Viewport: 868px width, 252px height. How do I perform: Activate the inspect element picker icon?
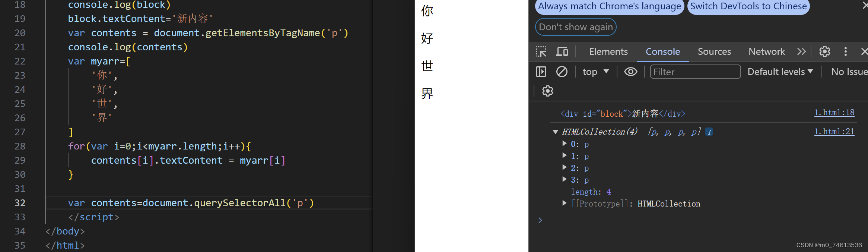tap(541, 51)
